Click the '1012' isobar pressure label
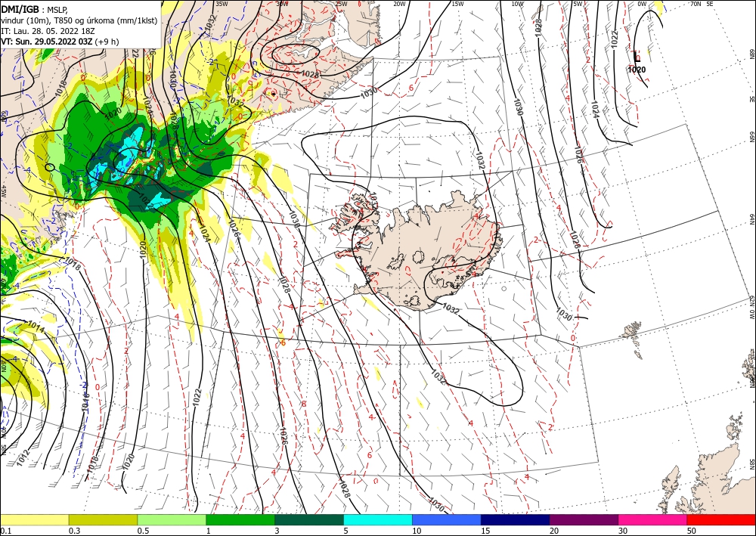 pos(23,457)
